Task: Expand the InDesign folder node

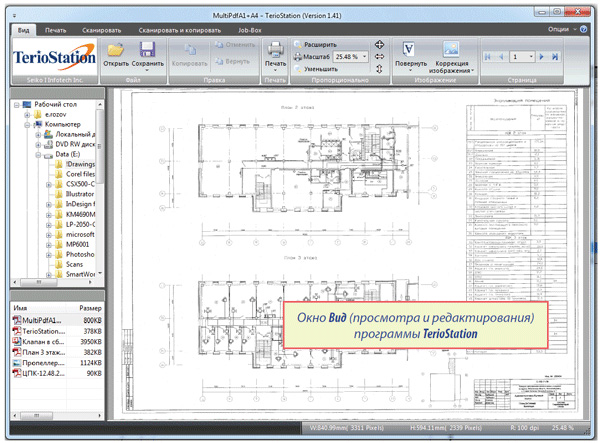Action: pos(49,203)
